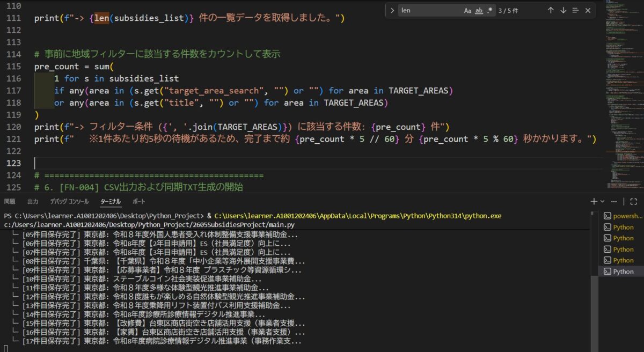Screen dimensions: 644x352
Task: Go to previous match with the up arrow
Action: tap(551, 10)
